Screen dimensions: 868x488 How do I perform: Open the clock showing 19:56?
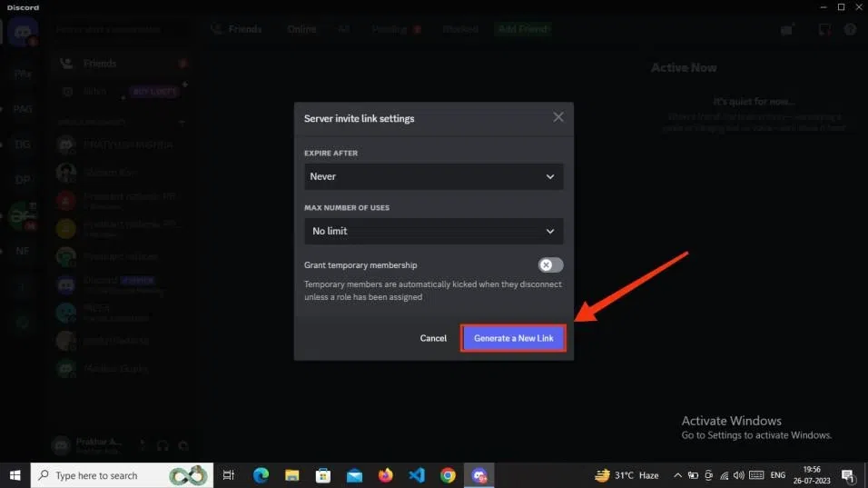tap(812, 475)
